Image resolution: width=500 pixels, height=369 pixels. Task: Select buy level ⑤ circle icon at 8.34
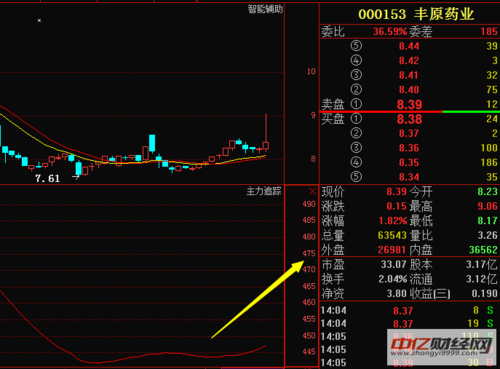click(356, 176)
